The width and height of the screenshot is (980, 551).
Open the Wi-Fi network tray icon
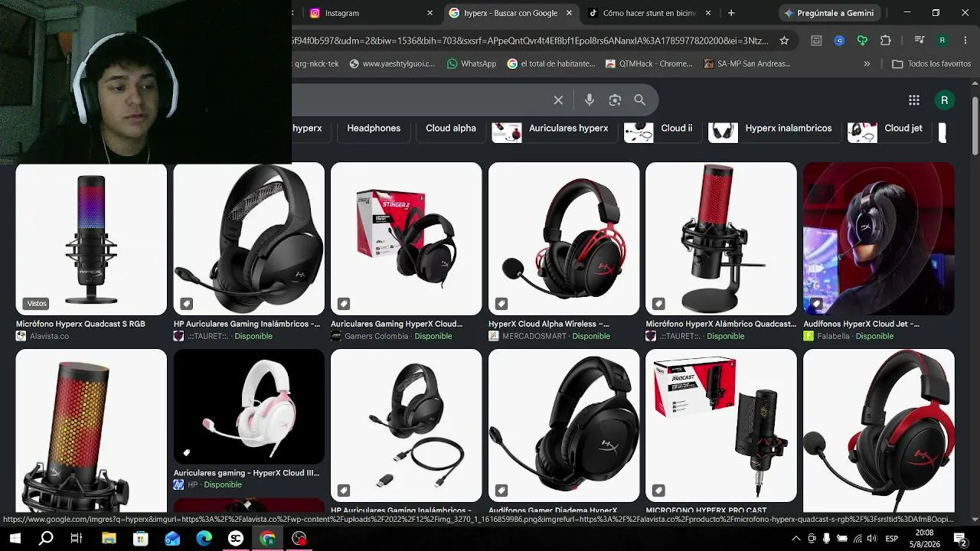point(857,539)
